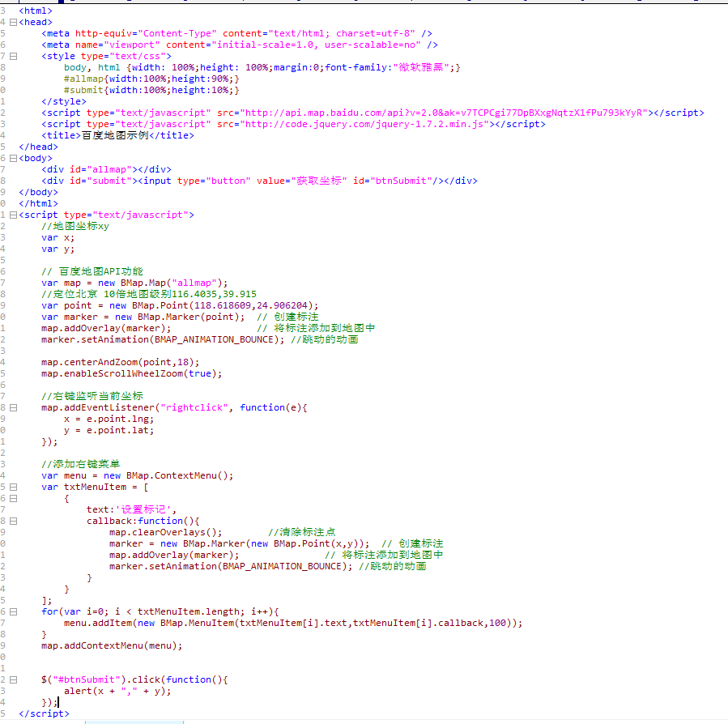Click the api.map.baidu.com script URL
The image size is (728, 724).
tap(444, 113)
